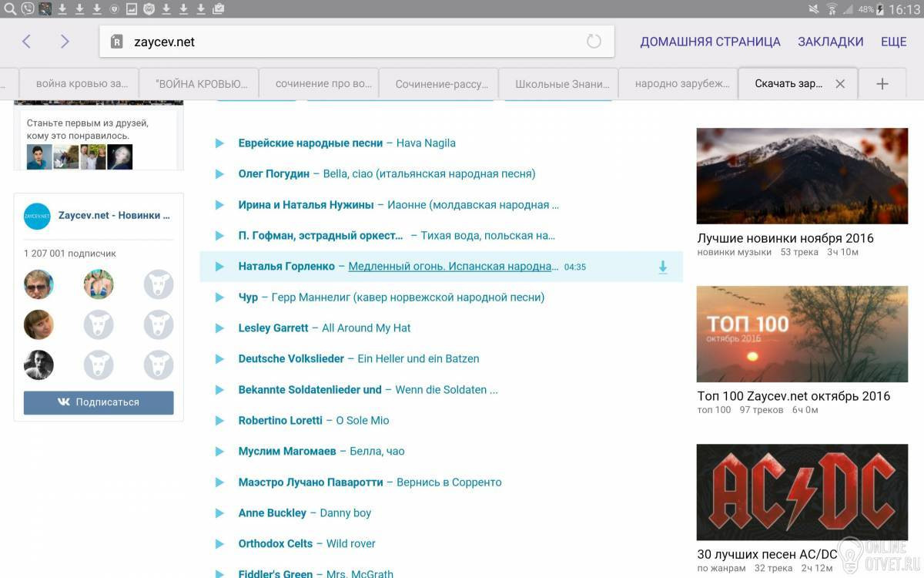Open Медленный огонь song link
The height and width of the screenshot is (578, 924).
(453, 267)
